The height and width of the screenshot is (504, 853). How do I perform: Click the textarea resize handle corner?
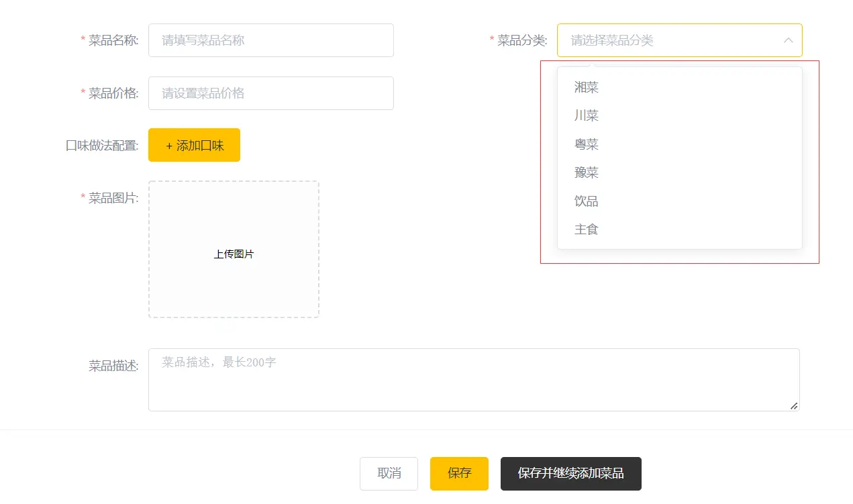coord(794,405)
